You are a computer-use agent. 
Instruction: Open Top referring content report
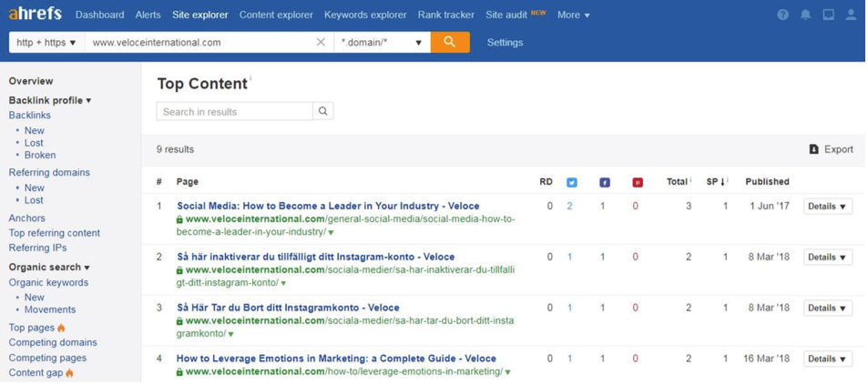pos(55,233)
